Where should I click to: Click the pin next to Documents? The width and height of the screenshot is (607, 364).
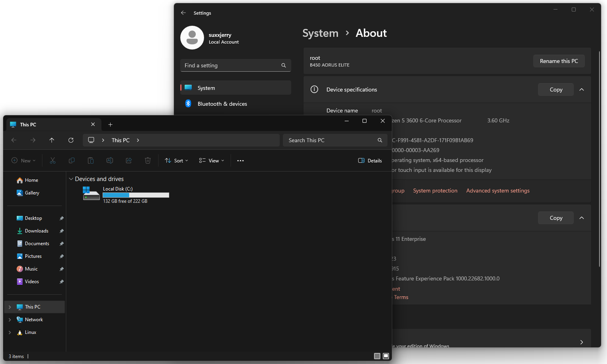tap(61, 244)
